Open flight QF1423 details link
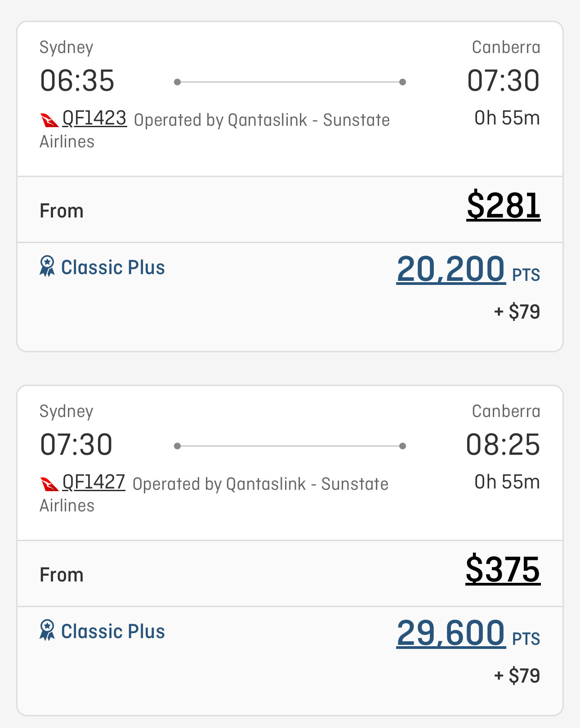The width and height of the screenshot is (580, 728). click(94, 119)
